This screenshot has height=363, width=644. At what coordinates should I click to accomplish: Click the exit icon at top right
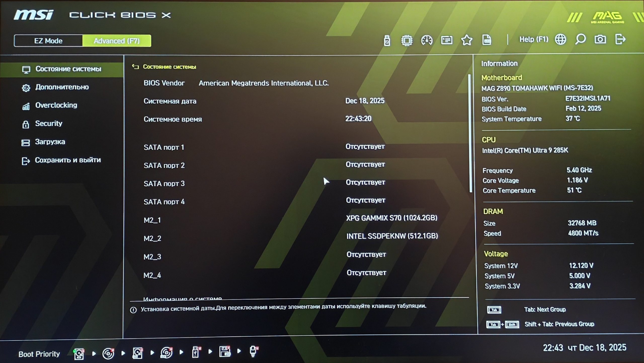click(620, 39)
